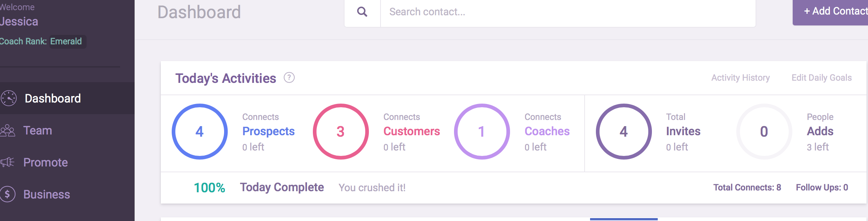Open the Activity History link

(x=740, y=78)
